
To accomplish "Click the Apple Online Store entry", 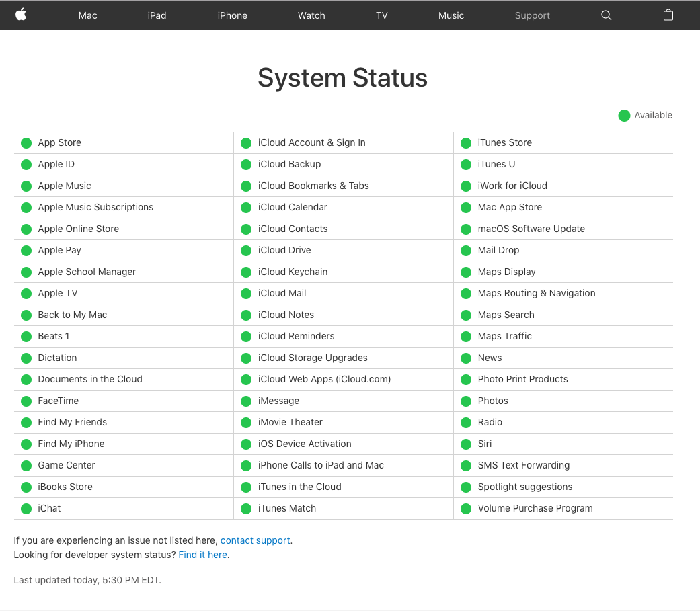I will 79,229.
